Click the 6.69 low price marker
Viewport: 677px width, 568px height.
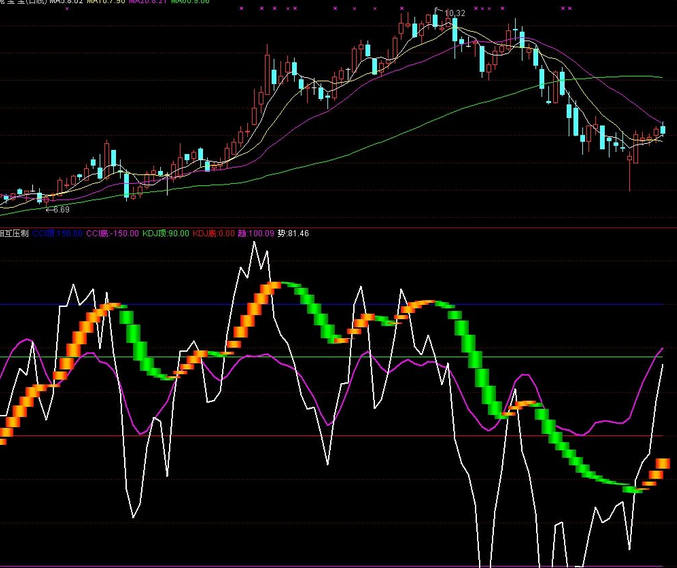point(58,210)
